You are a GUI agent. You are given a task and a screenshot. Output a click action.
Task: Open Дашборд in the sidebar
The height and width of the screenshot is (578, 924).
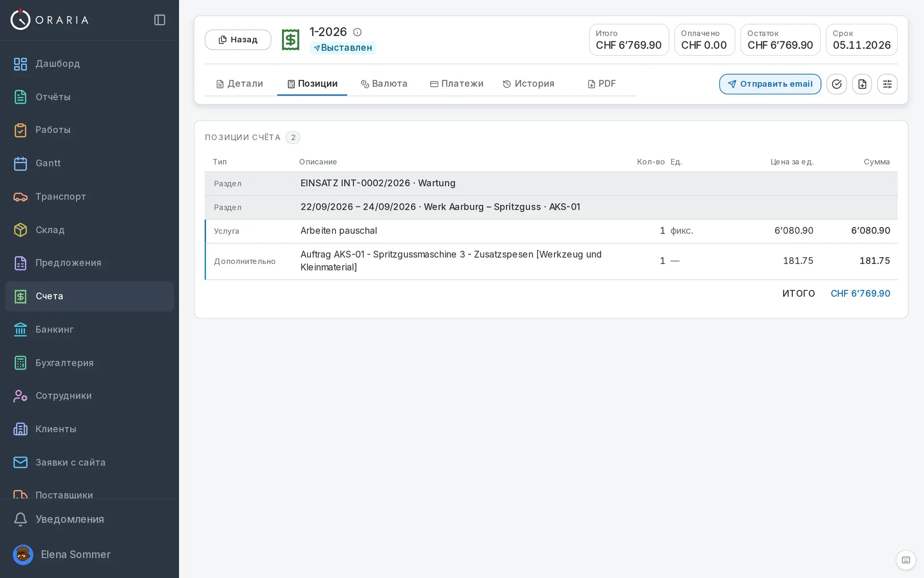tap(90, 64)
